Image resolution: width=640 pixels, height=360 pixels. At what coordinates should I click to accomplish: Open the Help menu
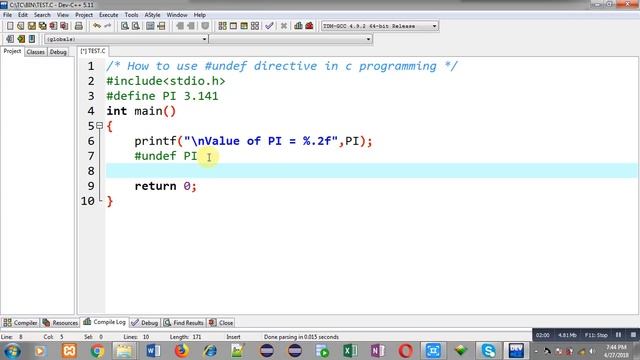click(x=200, y=15)
